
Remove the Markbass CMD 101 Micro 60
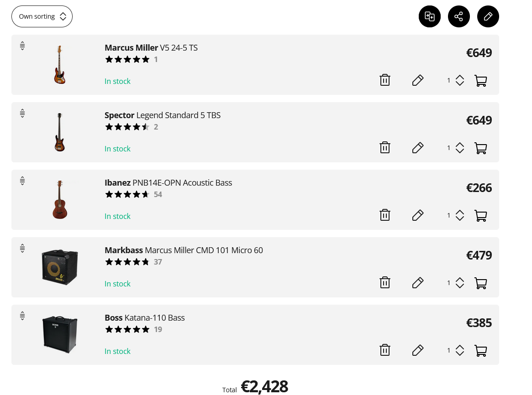click(385, 282)
